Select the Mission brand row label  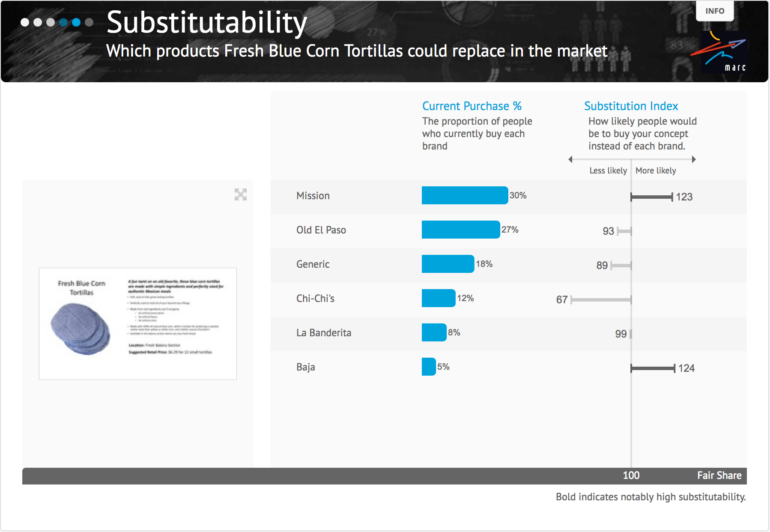(313, 196)
